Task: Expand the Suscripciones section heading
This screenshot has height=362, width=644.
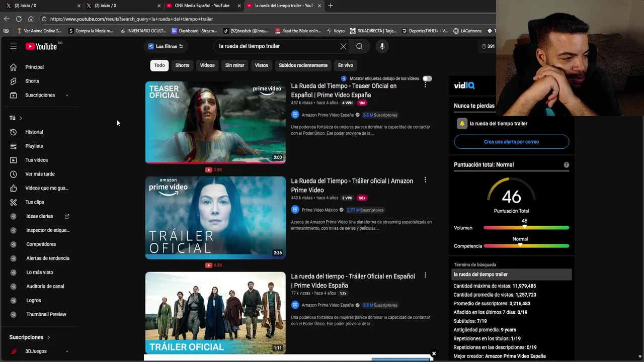Action: pos(30,337)
